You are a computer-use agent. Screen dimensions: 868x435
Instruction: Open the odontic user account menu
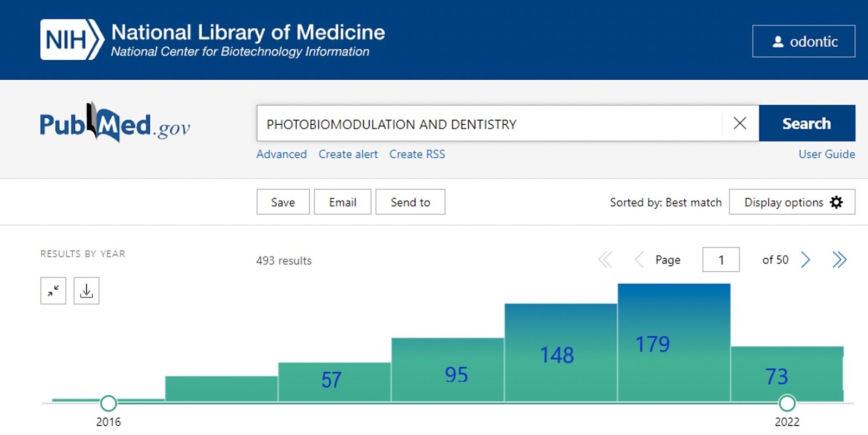click(x=803, y=41)
